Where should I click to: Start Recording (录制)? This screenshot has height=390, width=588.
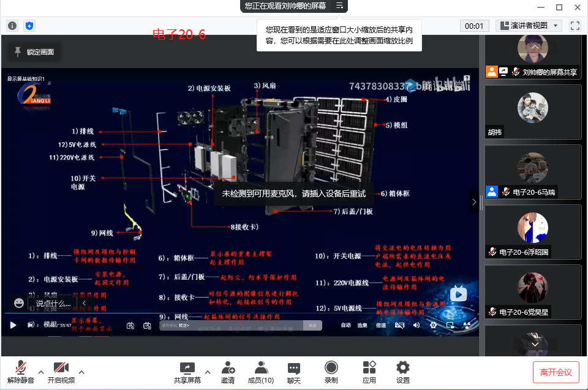(x=331, y=372)
